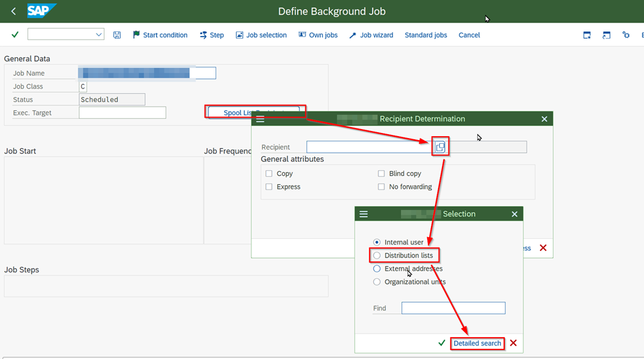
Task: Check the Blind copy option
Action: point(382,173)
